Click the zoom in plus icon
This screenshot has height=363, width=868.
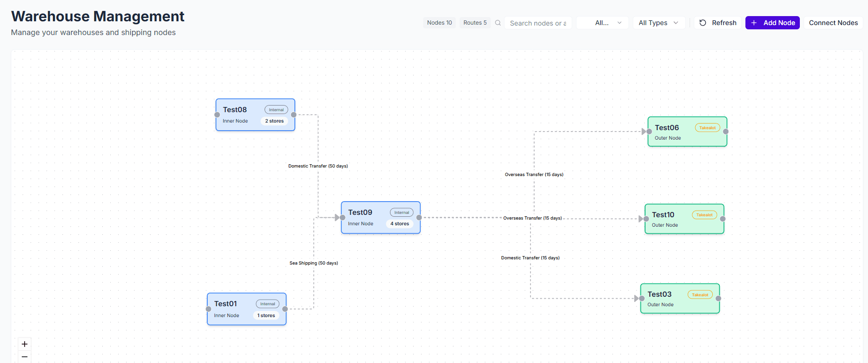(x=25, y=344)
